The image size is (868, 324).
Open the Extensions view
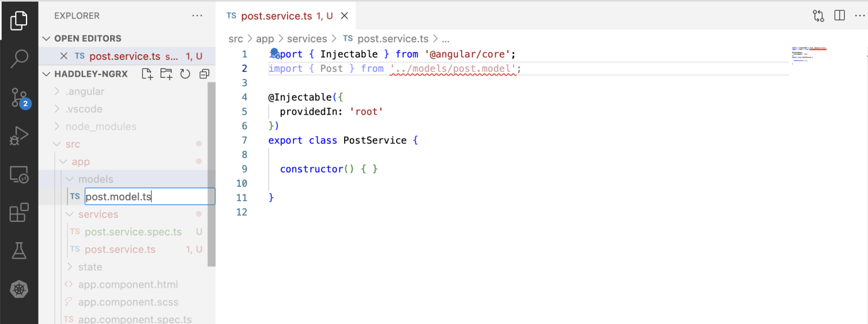pyautogui.click(x=19, y=213)
